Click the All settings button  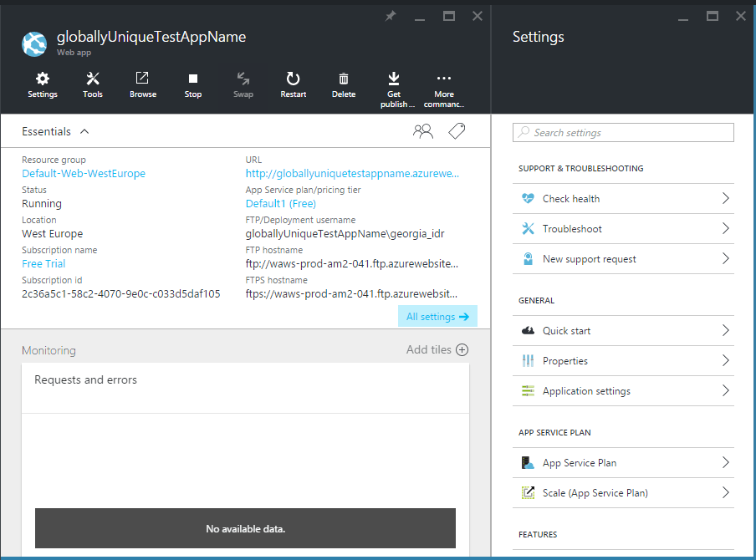click(437, 317)
